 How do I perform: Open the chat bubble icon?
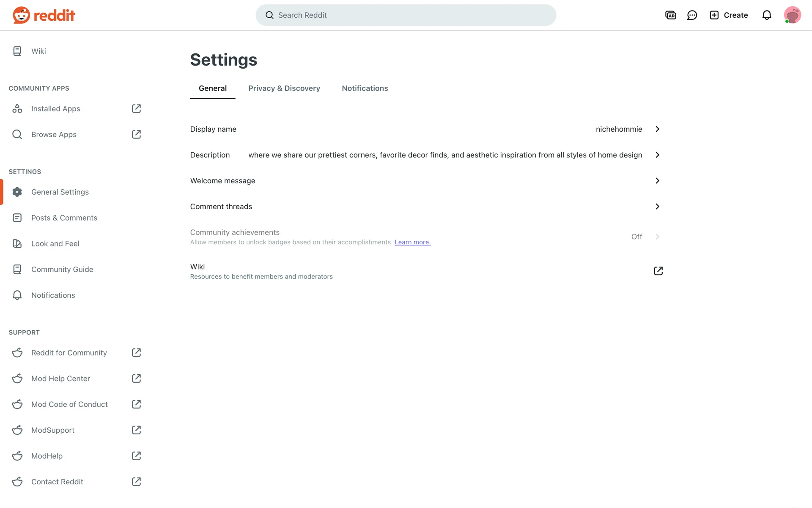click(692, 15)
